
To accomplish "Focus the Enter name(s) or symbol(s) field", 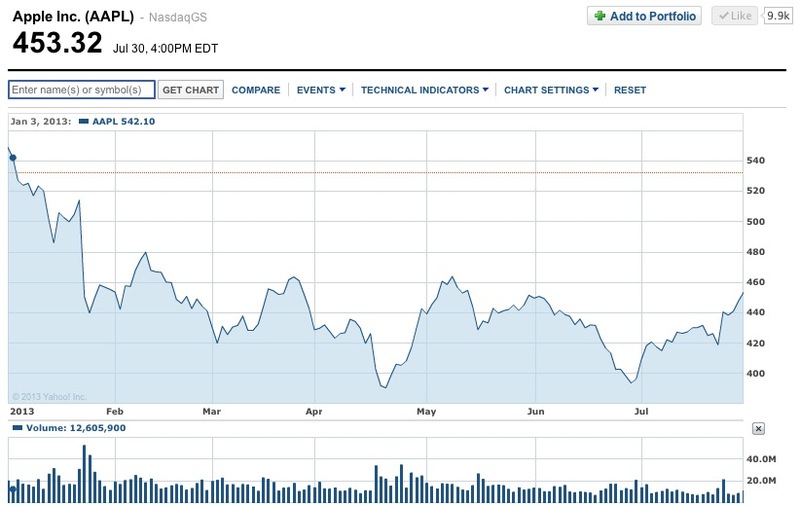I will pyautogui.click(x=82, y=90).
